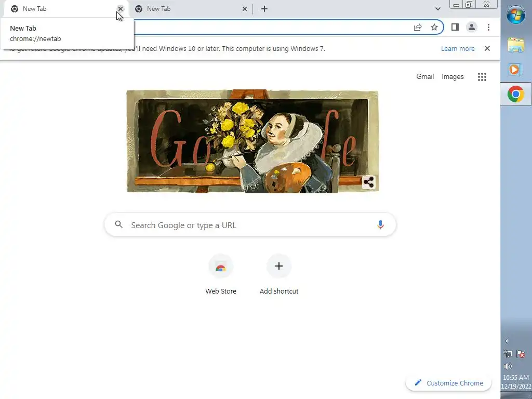This screenshot has width=532, height=399.
Task: Open a new tab with plus button
Action: (x=264, y=9)
